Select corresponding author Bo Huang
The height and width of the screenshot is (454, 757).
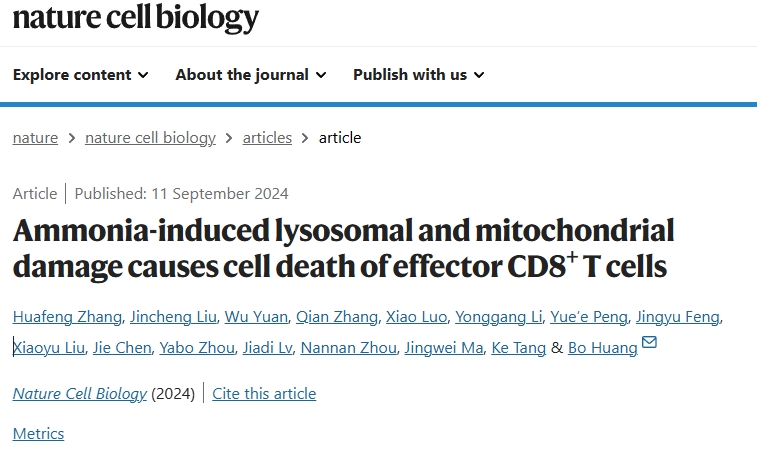pos(603,348)
